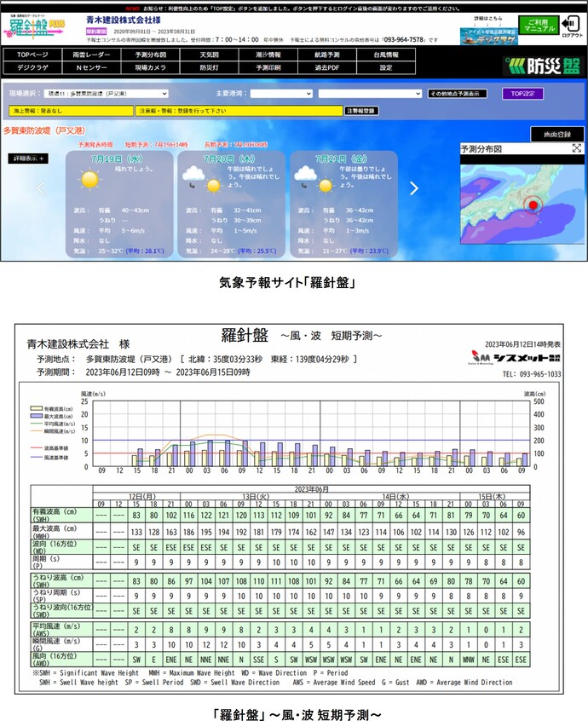Click the 羅針盤 PLUS logo

point(34,28)
